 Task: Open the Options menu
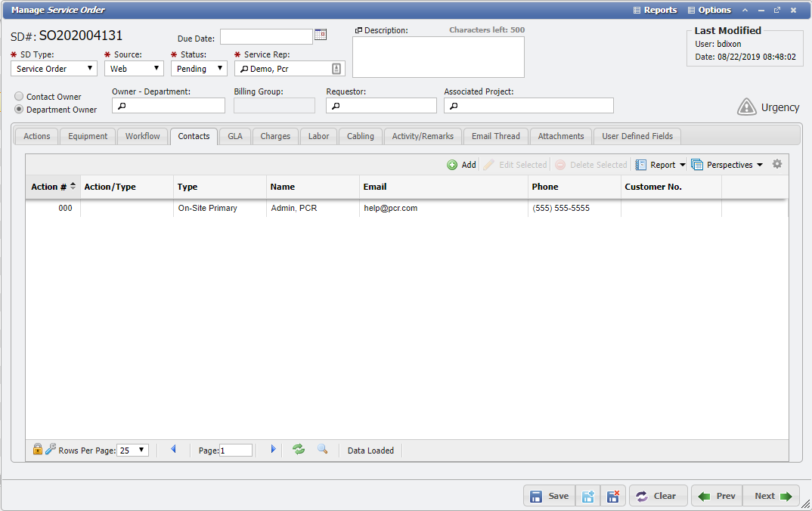708,10
